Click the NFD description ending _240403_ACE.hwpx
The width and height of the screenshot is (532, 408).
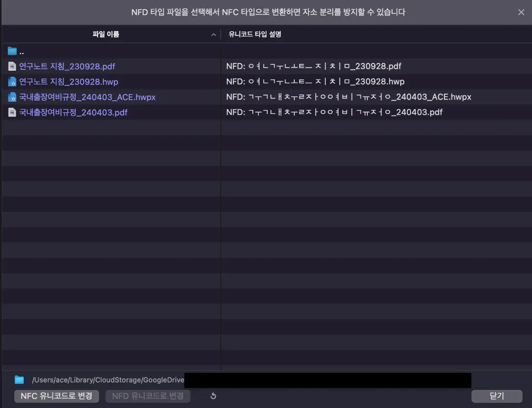[x=349, y=97]
